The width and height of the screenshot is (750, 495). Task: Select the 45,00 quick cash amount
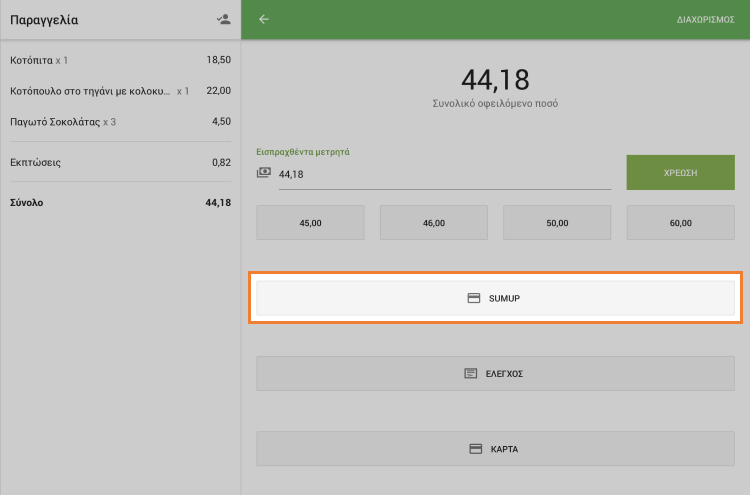[311, 223]
